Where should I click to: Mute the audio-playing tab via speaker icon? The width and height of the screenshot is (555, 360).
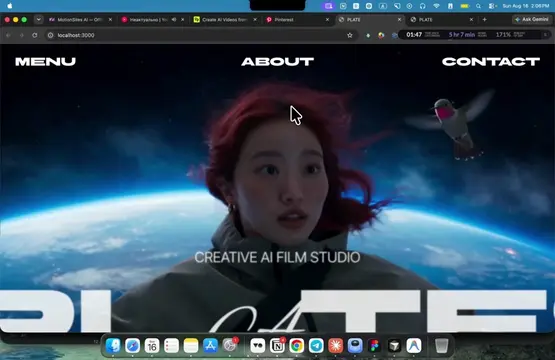[174, 19]
